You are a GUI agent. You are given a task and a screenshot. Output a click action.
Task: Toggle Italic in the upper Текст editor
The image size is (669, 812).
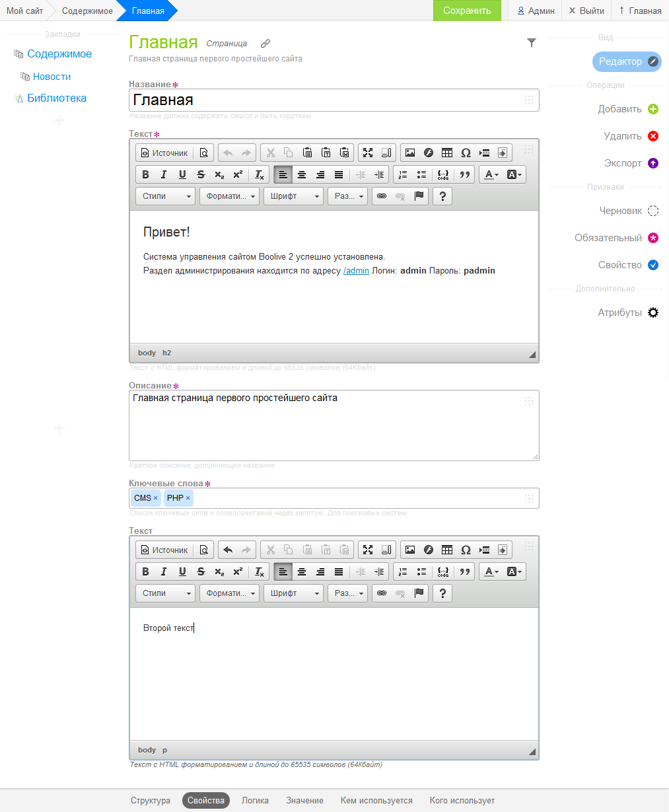(x=164, y=174)
